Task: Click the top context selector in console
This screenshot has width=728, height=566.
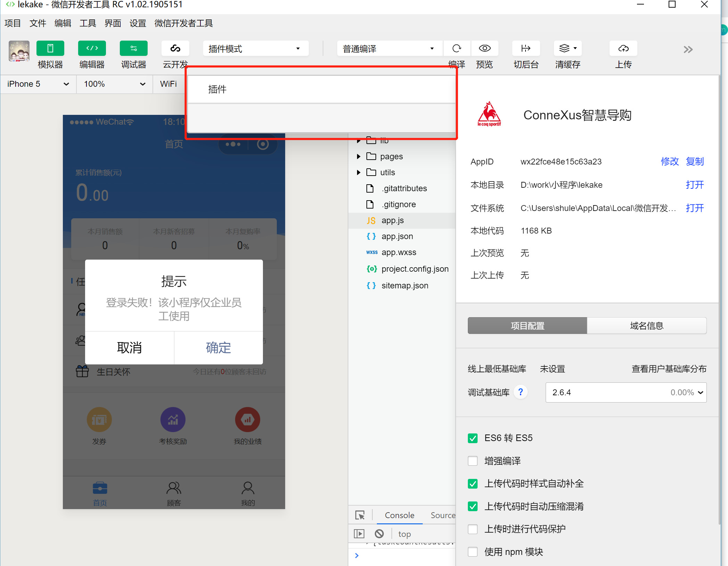Action: [405, 534]
